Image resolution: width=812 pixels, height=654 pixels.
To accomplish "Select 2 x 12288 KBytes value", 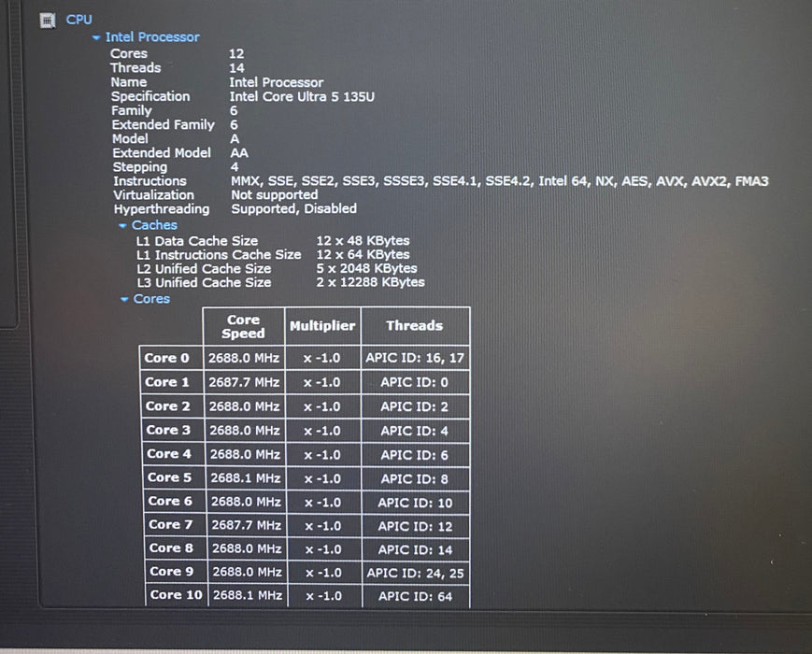I will click(370, 282).
